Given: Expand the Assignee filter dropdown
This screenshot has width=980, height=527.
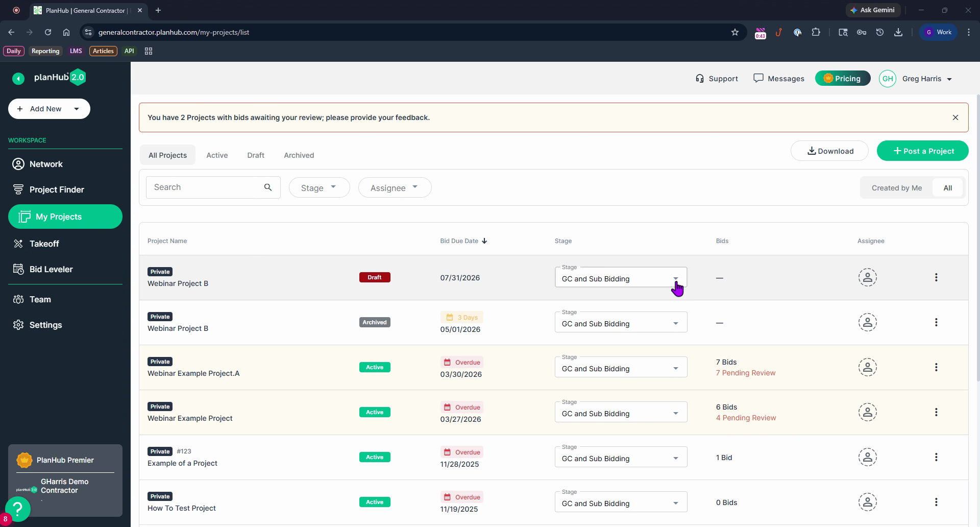Looking at the screenshot, I should tap(395, 187).
